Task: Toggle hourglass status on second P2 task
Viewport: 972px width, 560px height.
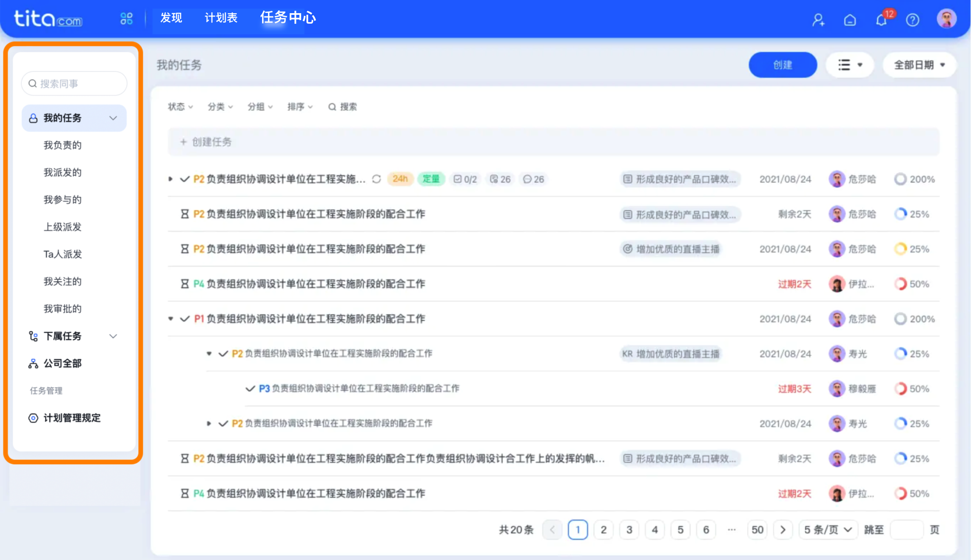Action: coord(185,214)
